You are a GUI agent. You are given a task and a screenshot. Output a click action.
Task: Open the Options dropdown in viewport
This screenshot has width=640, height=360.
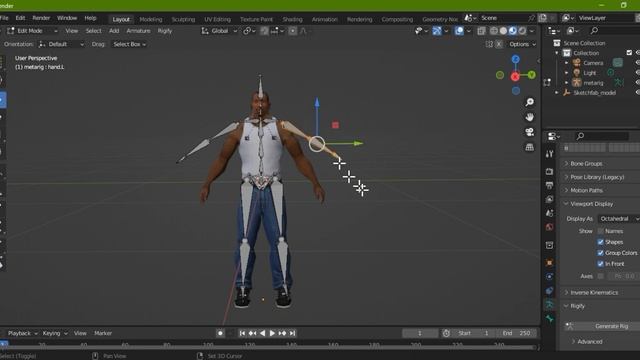(522, 44)
